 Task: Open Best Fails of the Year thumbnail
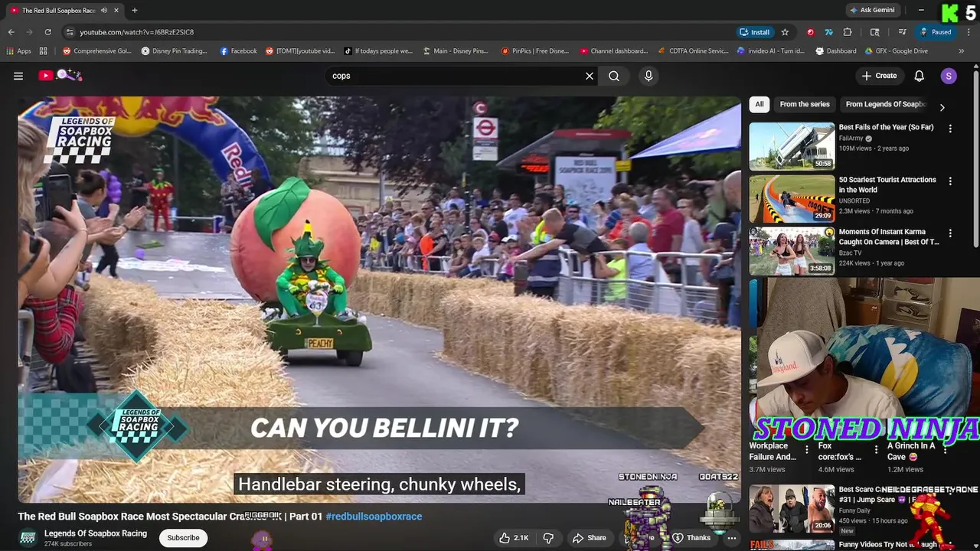792,146
